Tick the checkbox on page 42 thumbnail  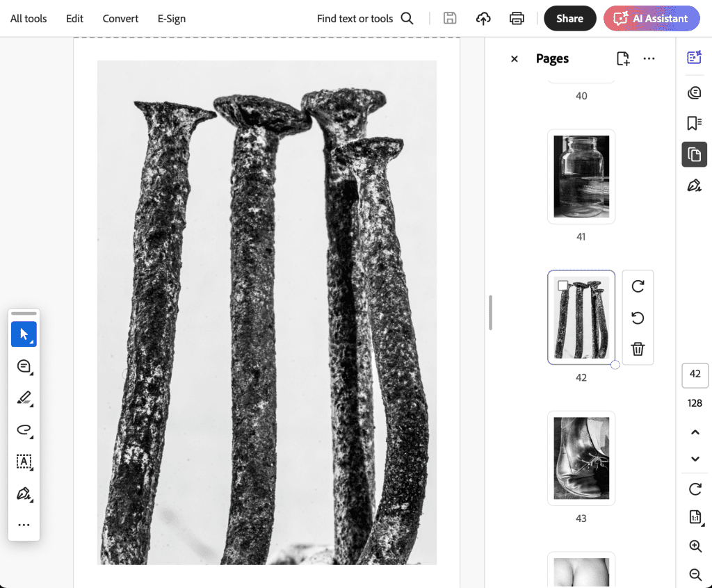pos(563,285)
